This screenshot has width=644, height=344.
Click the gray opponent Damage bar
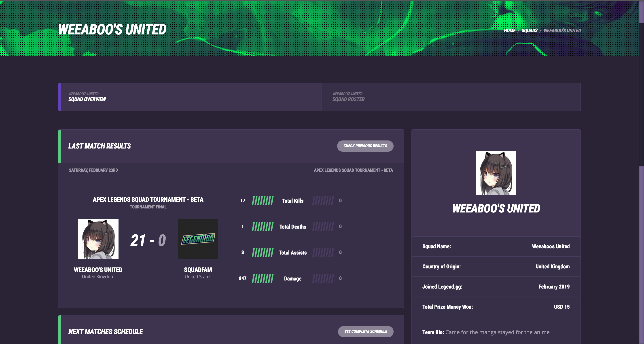point(323,278)
